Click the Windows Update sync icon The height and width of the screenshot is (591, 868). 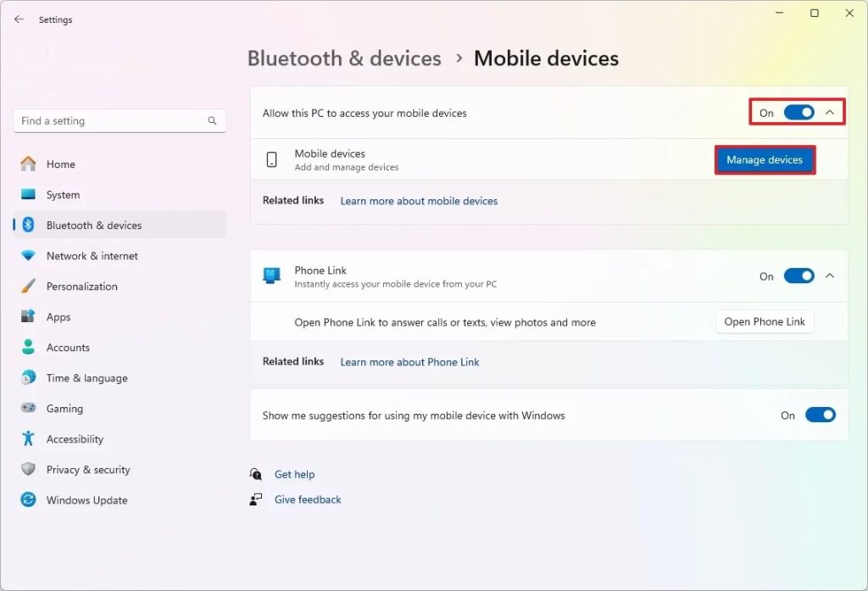(28, 500)
